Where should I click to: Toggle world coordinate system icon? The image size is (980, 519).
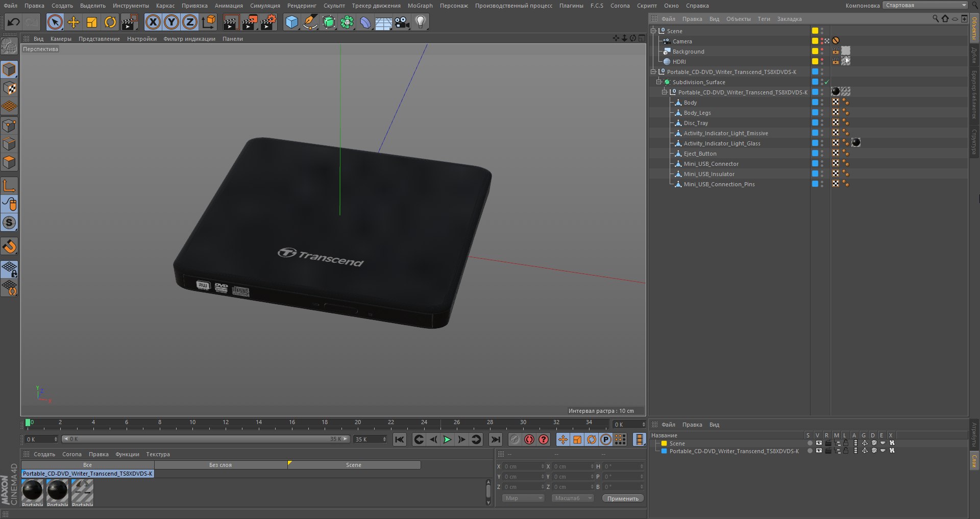point(209,22)
